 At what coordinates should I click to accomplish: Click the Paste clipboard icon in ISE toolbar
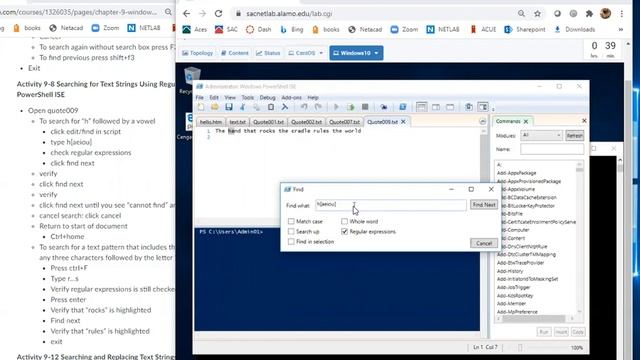click(271, 107)
